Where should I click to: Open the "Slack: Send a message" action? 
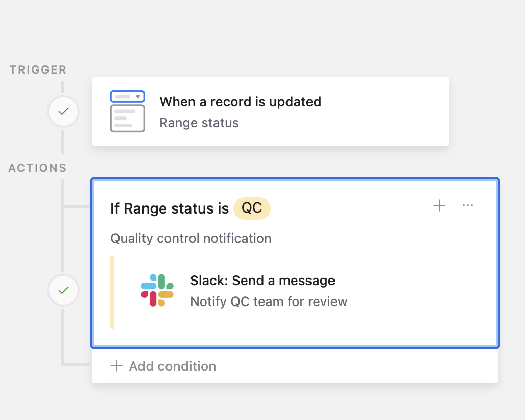262,281
